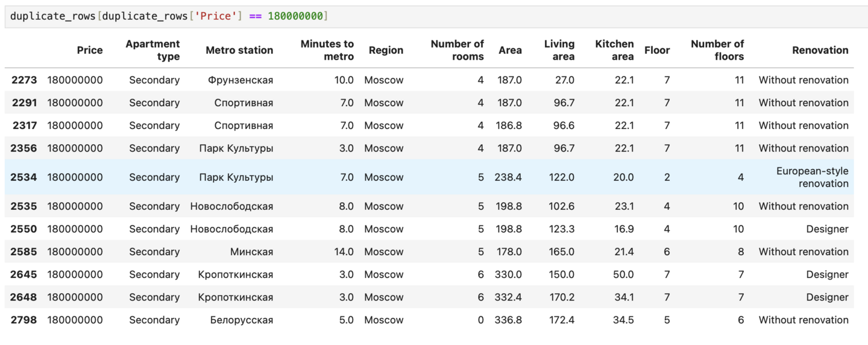Select the Number of rooms header
This screenshot has width=868, height=345.
[458, 50]
